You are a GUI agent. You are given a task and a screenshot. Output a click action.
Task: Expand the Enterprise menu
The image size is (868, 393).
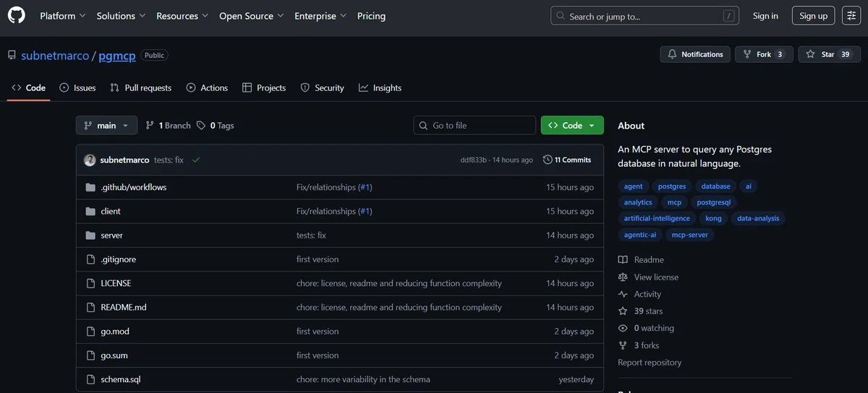(320, 16)
